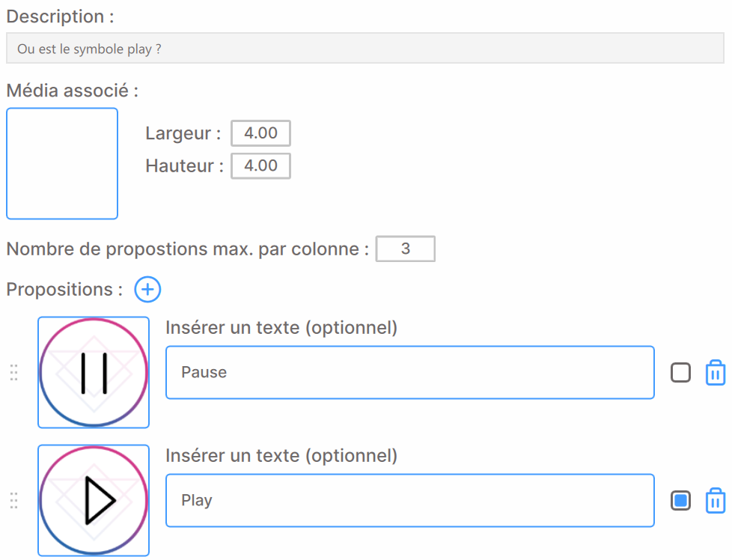Click the Description text field
Image resolution: width=732 pixels, height=560 pixels.
pos(365,48)
